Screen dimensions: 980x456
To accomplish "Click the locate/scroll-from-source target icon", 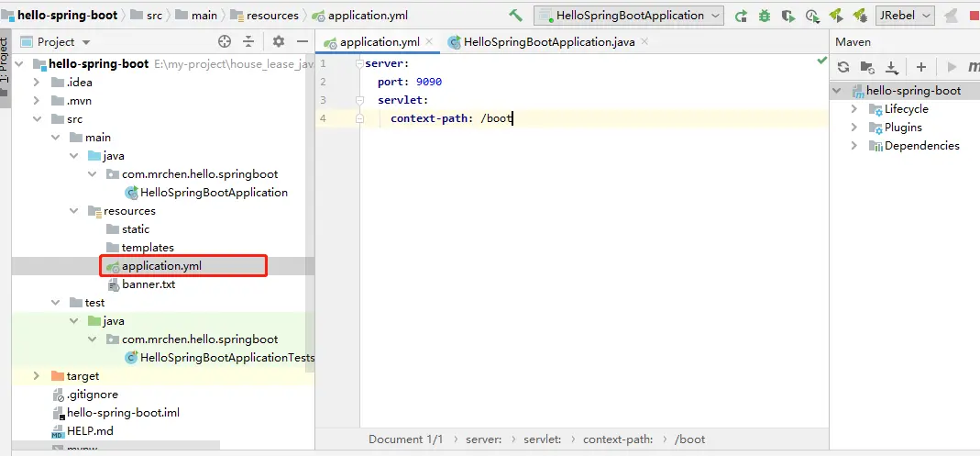I will click(x=225, y=42).
